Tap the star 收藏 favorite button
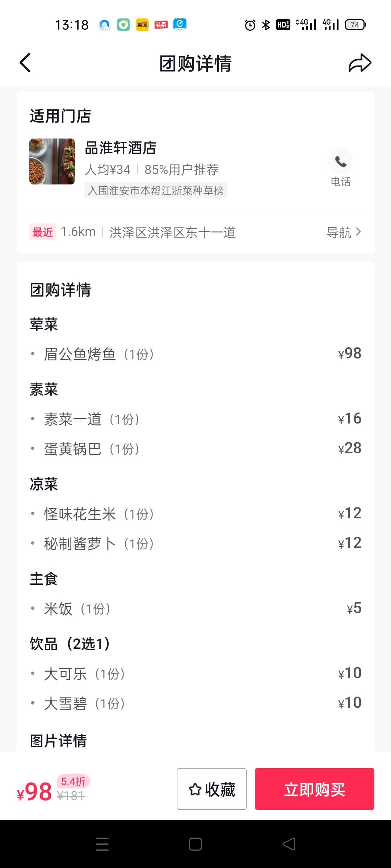 pyautogui.click(x=212, y=789)
